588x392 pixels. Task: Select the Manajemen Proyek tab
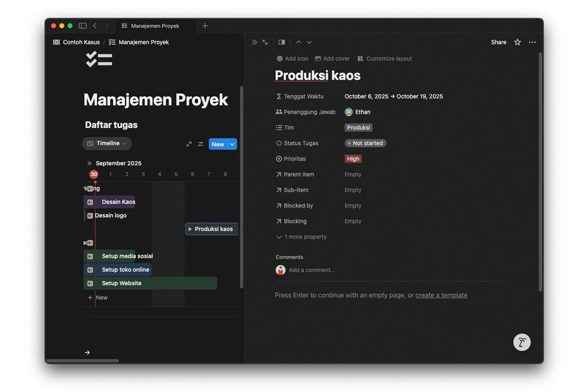[155, 26]
